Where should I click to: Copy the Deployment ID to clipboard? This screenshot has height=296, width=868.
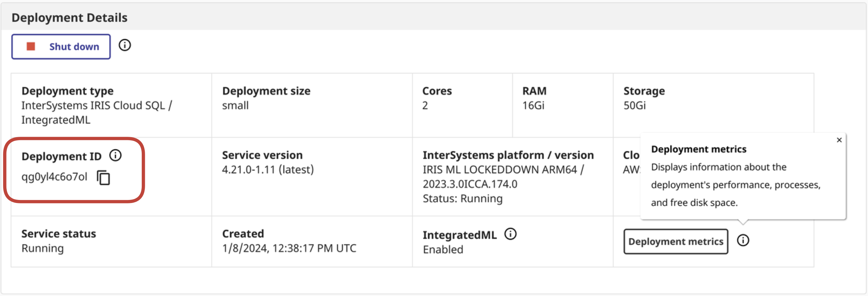104,178
